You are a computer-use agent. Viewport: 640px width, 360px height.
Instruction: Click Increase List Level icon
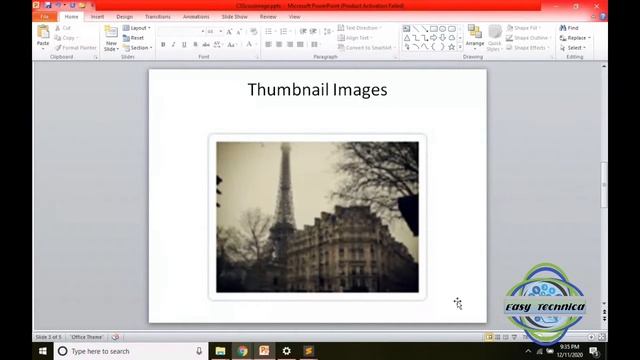[313, 31]
